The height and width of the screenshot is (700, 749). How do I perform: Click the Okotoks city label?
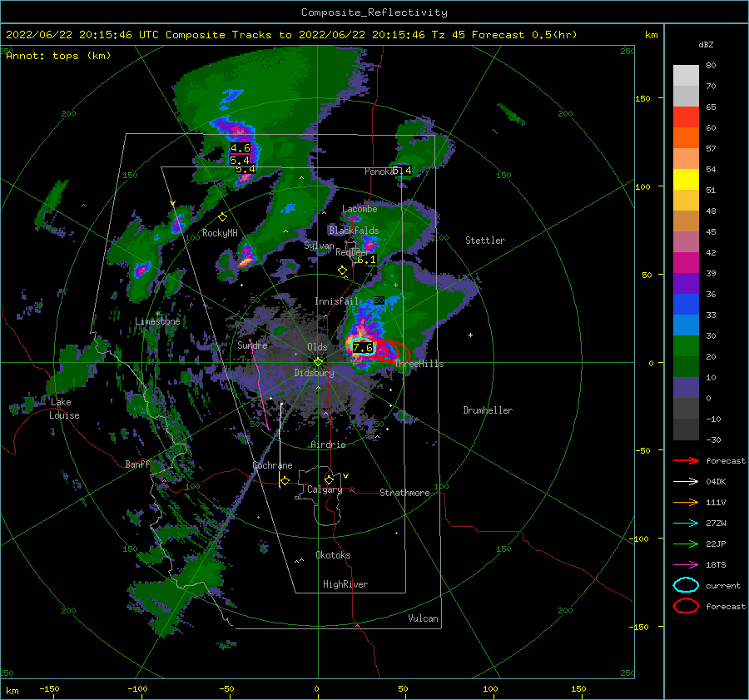click(x=333, y=555)
